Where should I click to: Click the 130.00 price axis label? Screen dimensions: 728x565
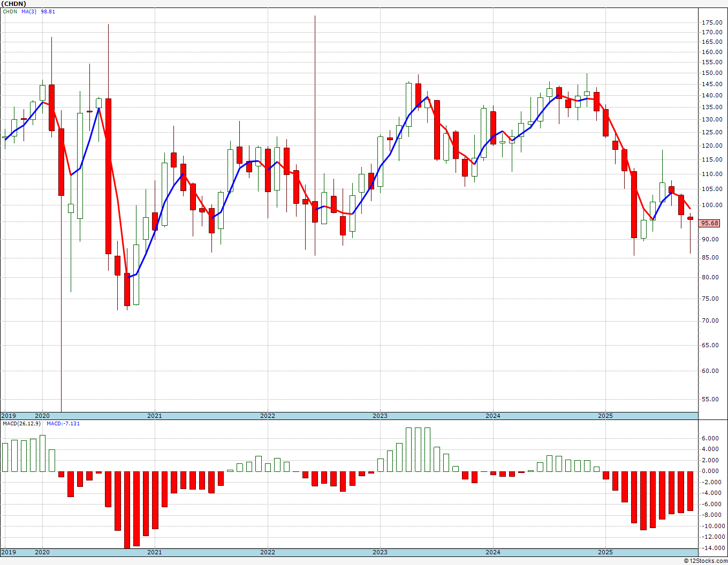coord(711,119)
